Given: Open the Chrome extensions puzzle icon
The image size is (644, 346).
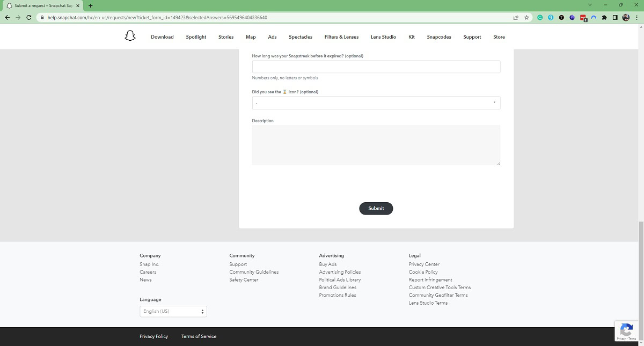Looking at the screenshot, I should coord(604,17).
